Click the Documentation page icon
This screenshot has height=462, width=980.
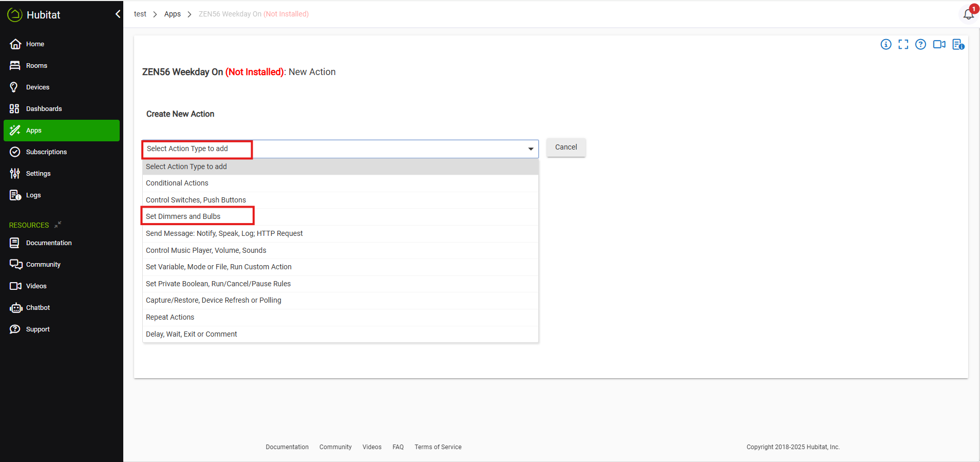(x=14, y=243)
